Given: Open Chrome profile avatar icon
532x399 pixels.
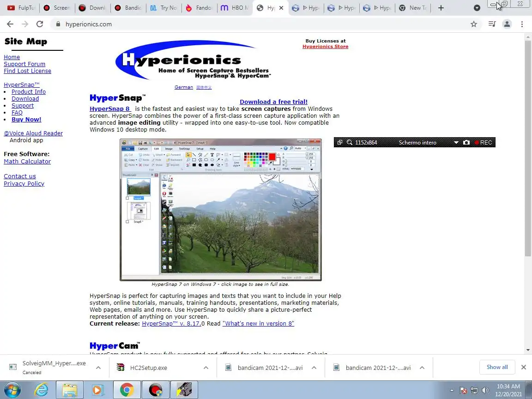Looking at the screenshot, I should click(507, 24).
